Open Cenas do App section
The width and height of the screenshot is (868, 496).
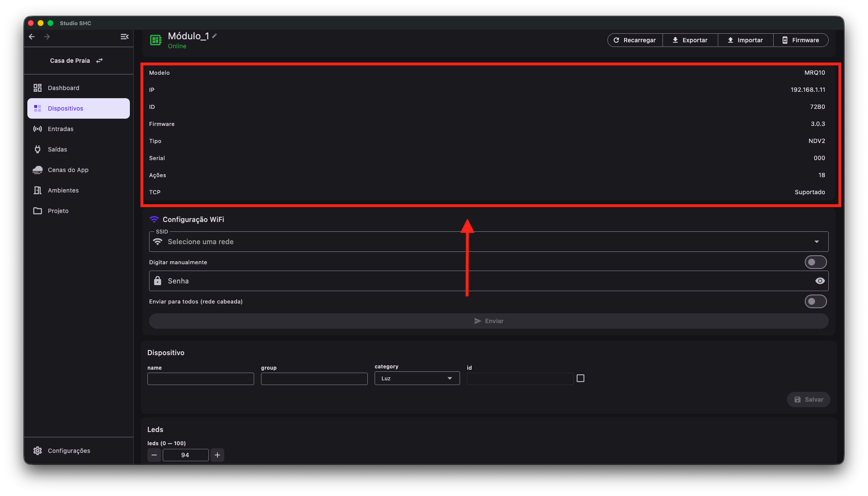(x=79, y=170)
